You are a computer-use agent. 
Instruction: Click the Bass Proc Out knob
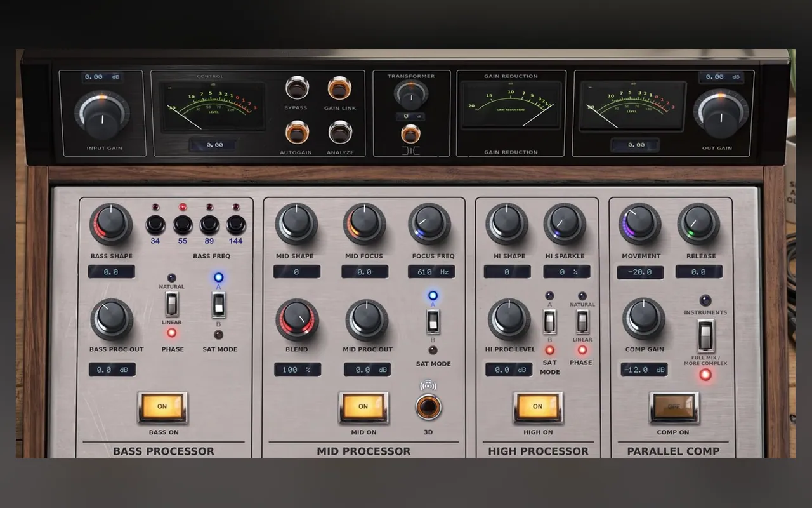click(x=112, y=319)
